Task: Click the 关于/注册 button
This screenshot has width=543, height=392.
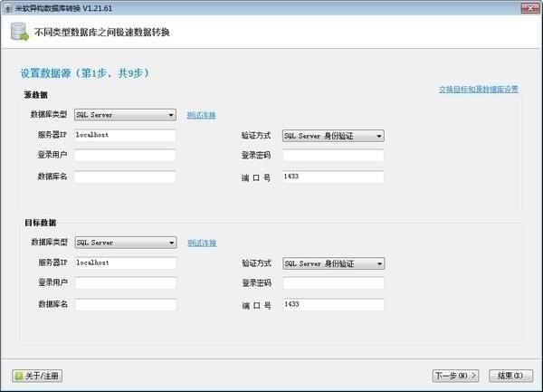Action: click(x=37, y=376)
